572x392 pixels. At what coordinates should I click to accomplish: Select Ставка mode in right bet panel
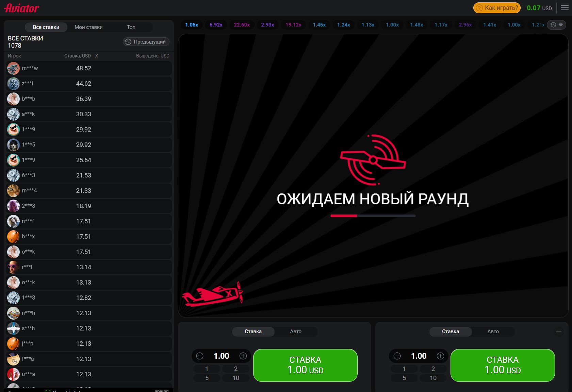click(x=450, y=331)
